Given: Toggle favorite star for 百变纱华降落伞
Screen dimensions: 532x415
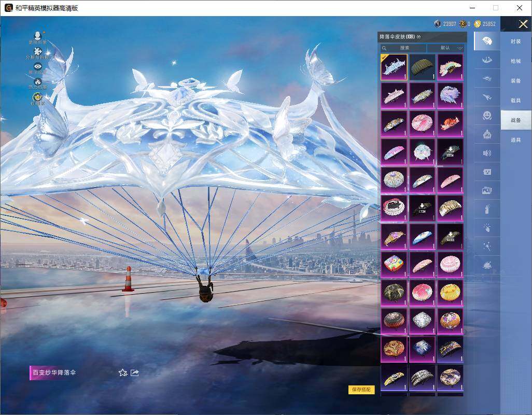Looking at the screenshot, I should (x=123, y=372).
